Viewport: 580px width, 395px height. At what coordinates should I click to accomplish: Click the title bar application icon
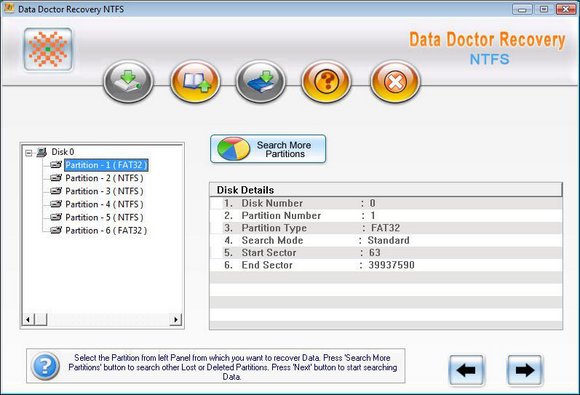9,8
